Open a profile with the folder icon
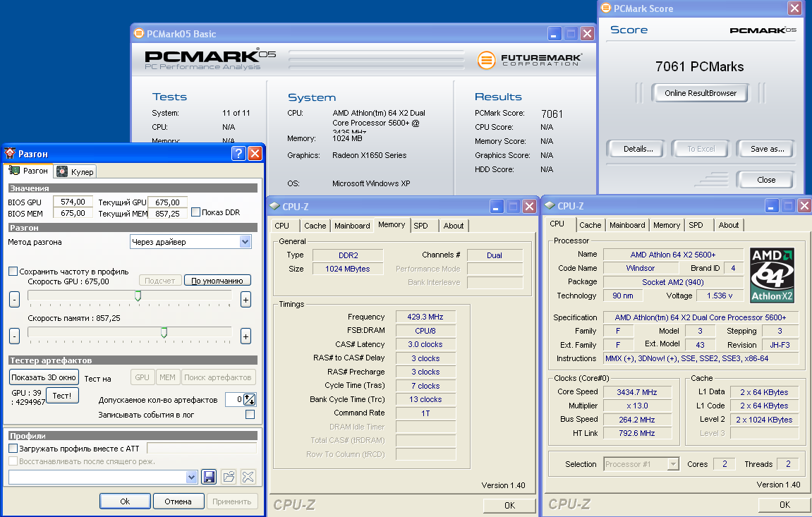 [229, 477]
